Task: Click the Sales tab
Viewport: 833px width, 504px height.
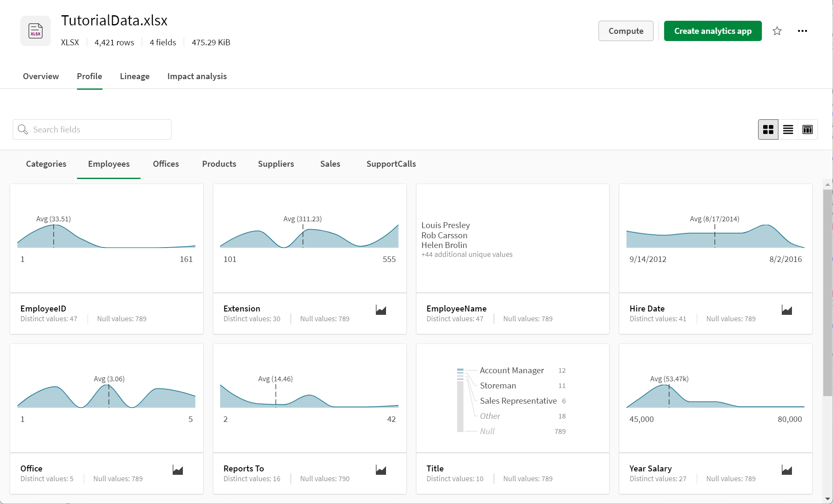Action: pos(330,164)
